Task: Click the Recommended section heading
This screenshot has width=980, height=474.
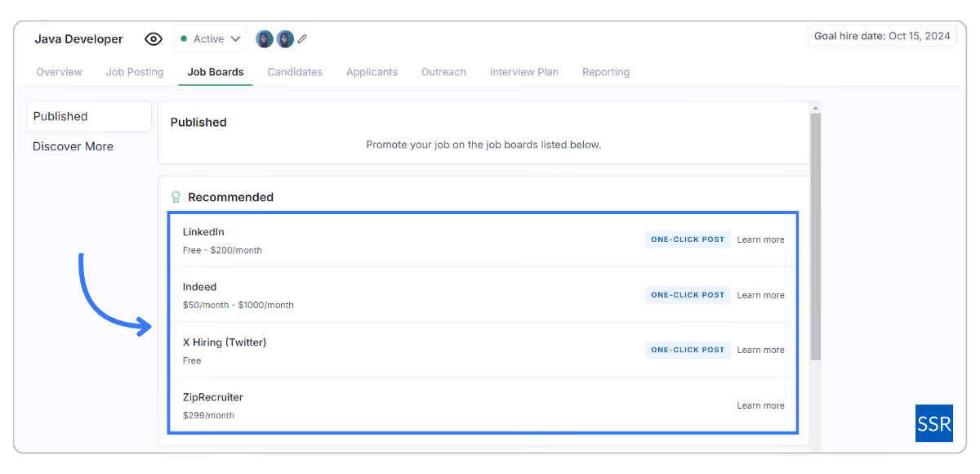Action: pyautogui.click(x=230, y=197)
